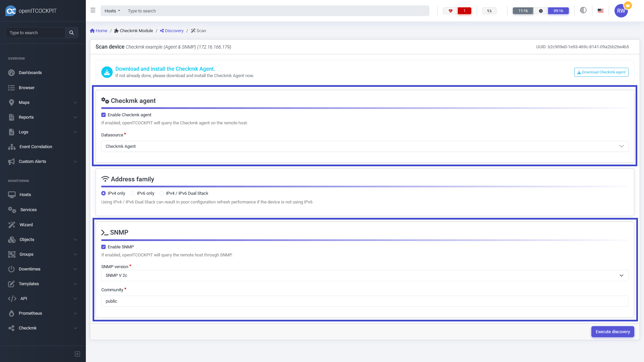Click the top bar search field
The height and width of the screenshot is (362, 644).
[276, 11]
